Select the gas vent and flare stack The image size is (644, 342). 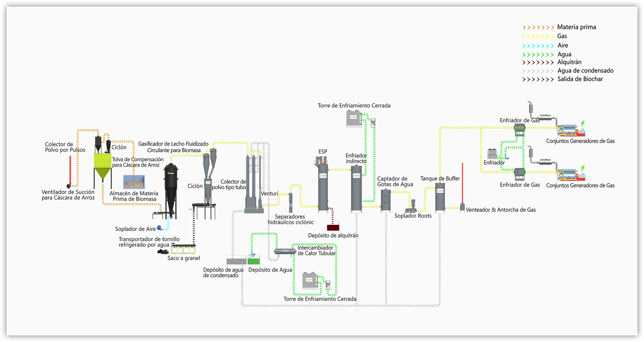(462, 187)
